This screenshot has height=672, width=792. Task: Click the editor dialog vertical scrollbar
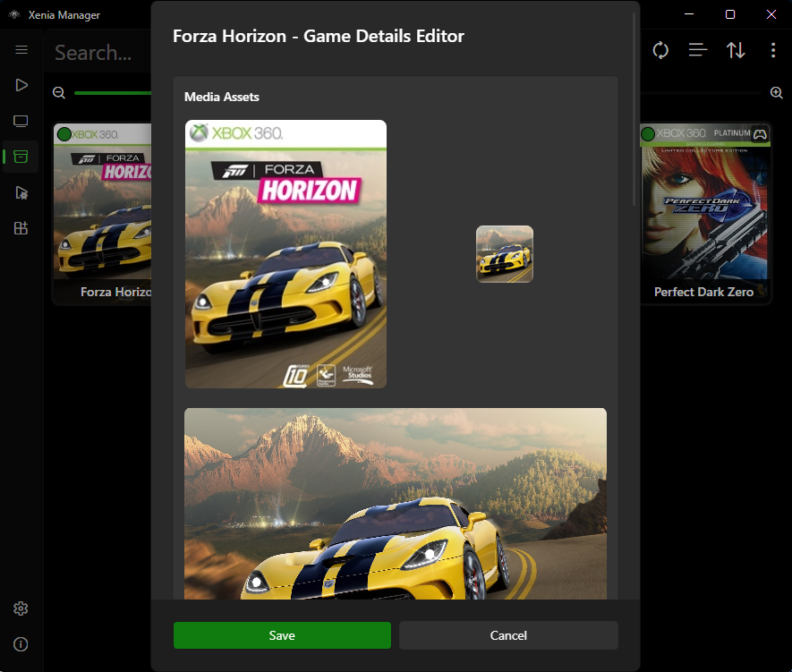(634, 108)
